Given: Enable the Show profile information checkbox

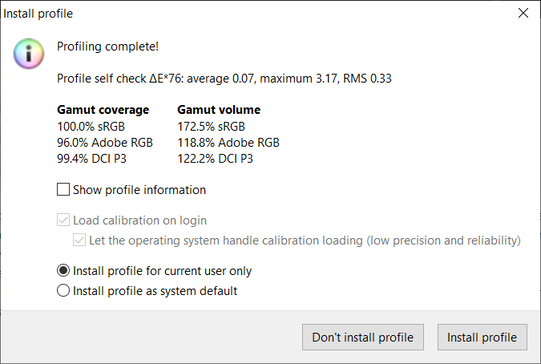Looking at the screenshot, I should pyautogui.click(x=63, y=189).
